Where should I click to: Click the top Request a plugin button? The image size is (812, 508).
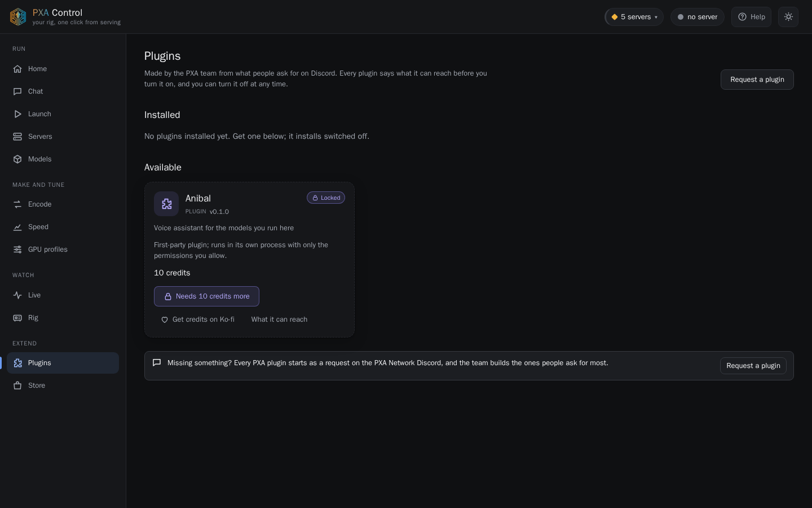pos(757,80)
